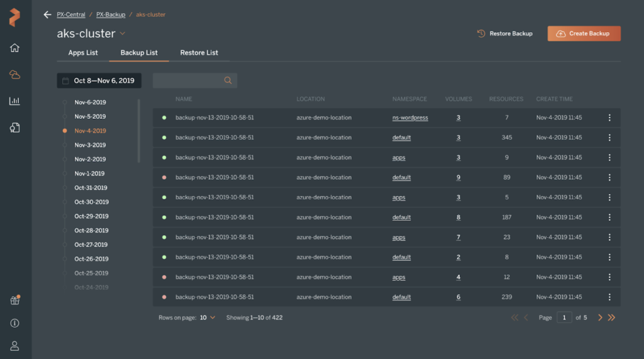The width and height of the screenshot is (644, 359).
Task: Switch to the Restore List tab
Action: 199,53
